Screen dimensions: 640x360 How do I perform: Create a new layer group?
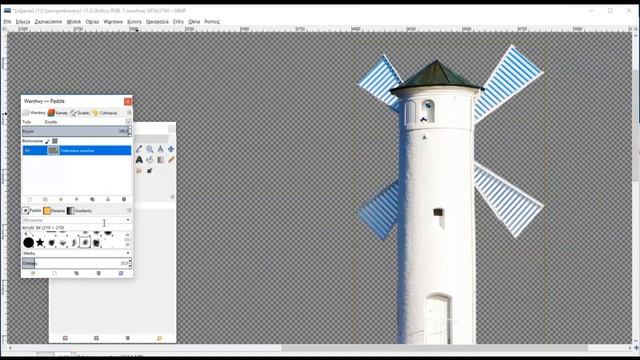[x=45, y=200]
